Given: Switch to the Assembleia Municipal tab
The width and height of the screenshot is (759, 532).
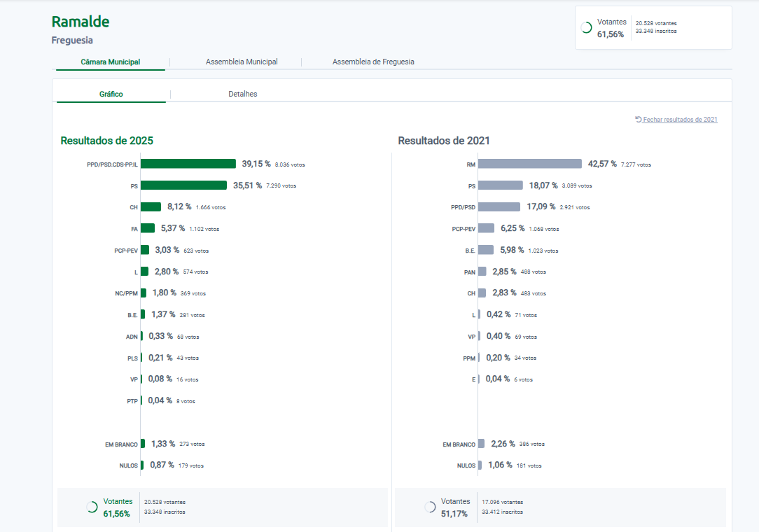Looking at the screenshot, I should click(x=242, y=62).
